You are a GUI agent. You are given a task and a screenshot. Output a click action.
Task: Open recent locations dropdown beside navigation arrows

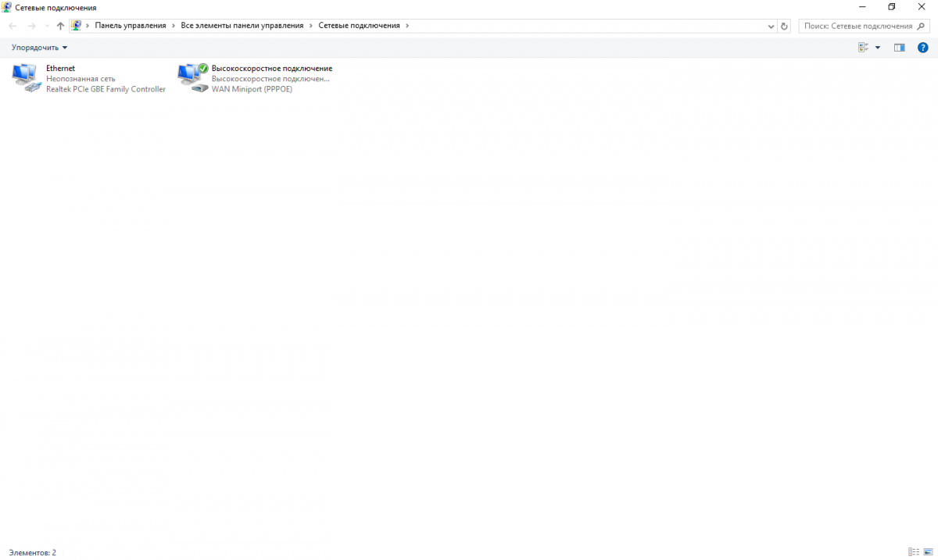tap(47, 26)
